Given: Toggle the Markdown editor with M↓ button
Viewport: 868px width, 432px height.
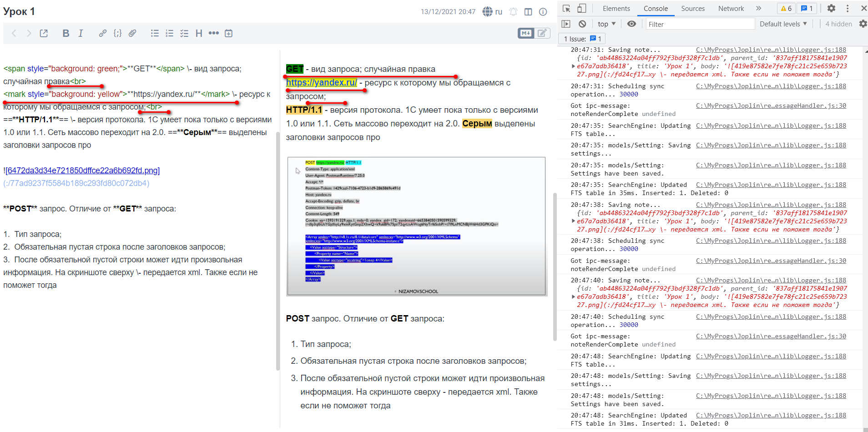Looking at the screenshot, I should click(526, 33).
